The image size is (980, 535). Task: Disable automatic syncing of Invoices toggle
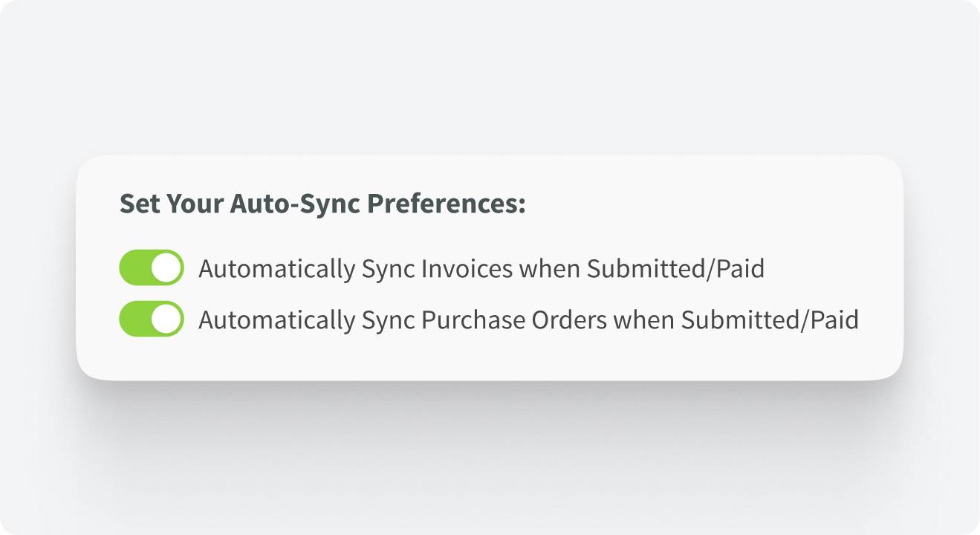151,267
